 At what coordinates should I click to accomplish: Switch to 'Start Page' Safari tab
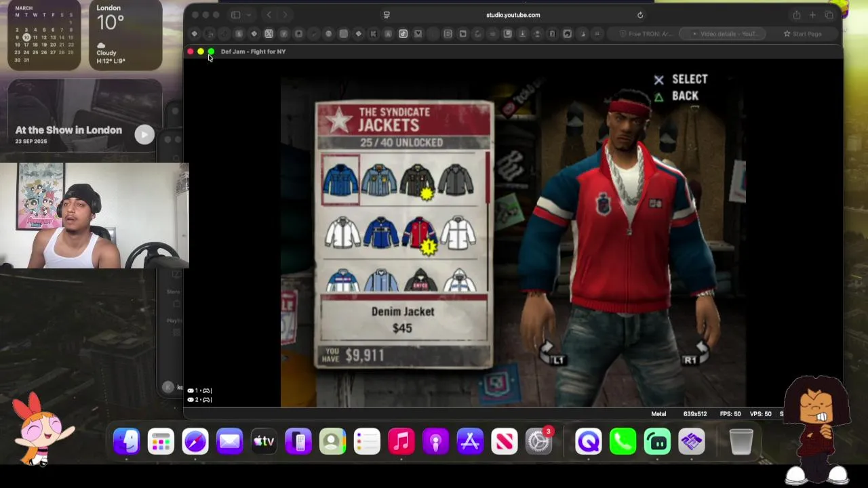pyautogui.click(x=803, y=34)
